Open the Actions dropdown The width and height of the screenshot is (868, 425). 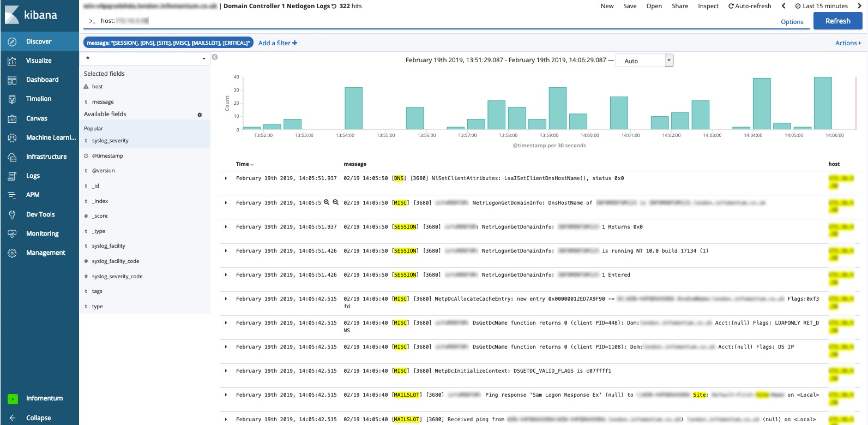pyautogui.click(x=848, y=43)
